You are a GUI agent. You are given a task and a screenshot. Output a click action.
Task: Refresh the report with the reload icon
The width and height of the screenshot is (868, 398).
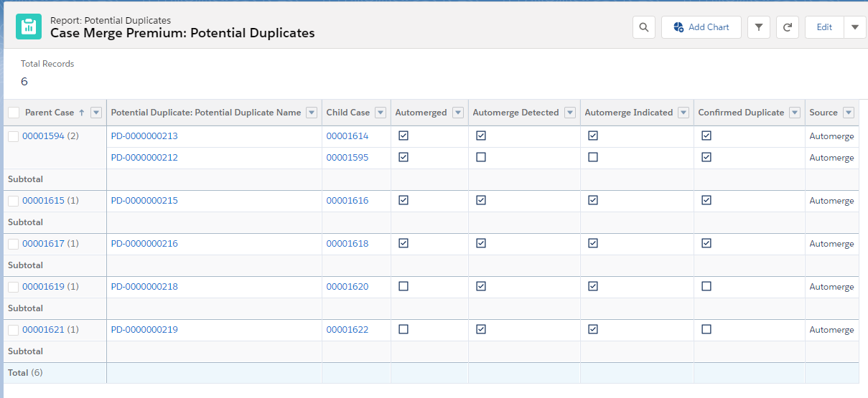788,27
